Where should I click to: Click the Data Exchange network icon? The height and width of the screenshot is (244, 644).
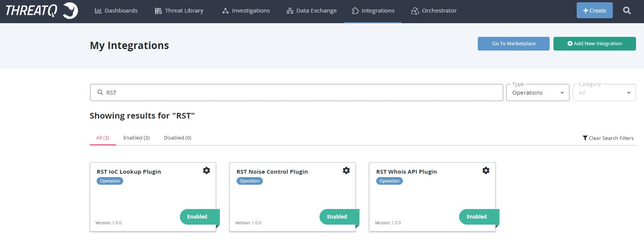tap(290, 11)
